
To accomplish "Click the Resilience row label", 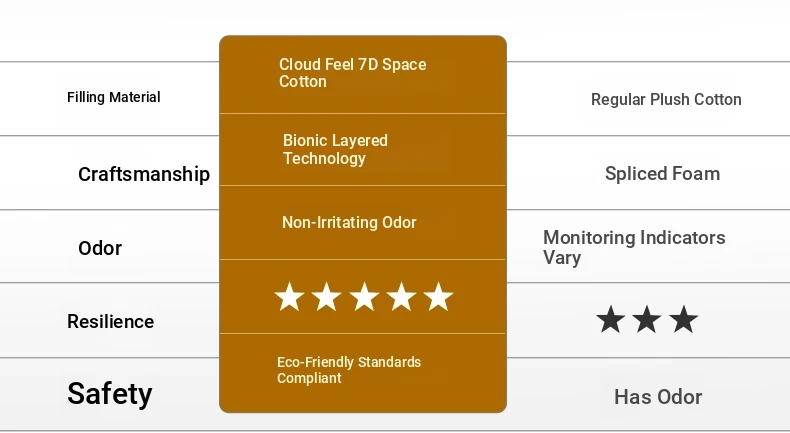I will (x=110, y=322).
